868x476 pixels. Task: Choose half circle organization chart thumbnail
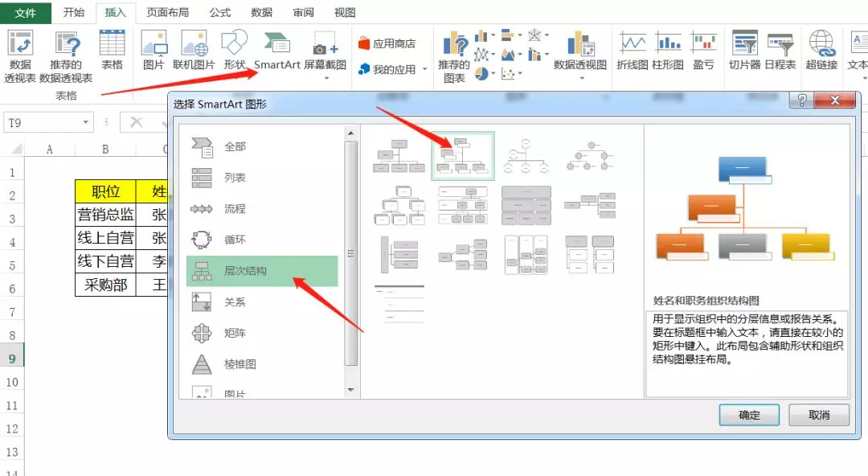coord(526,156)
